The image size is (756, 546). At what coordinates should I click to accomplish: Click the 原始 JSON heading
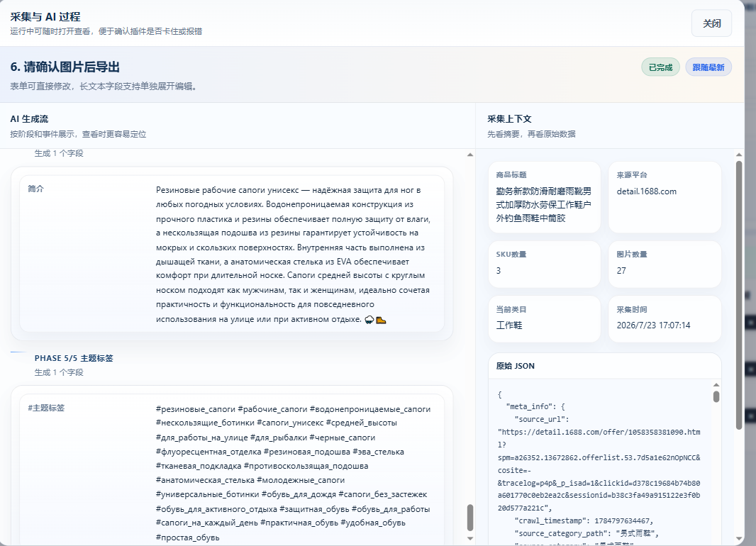tap(516, 366)
